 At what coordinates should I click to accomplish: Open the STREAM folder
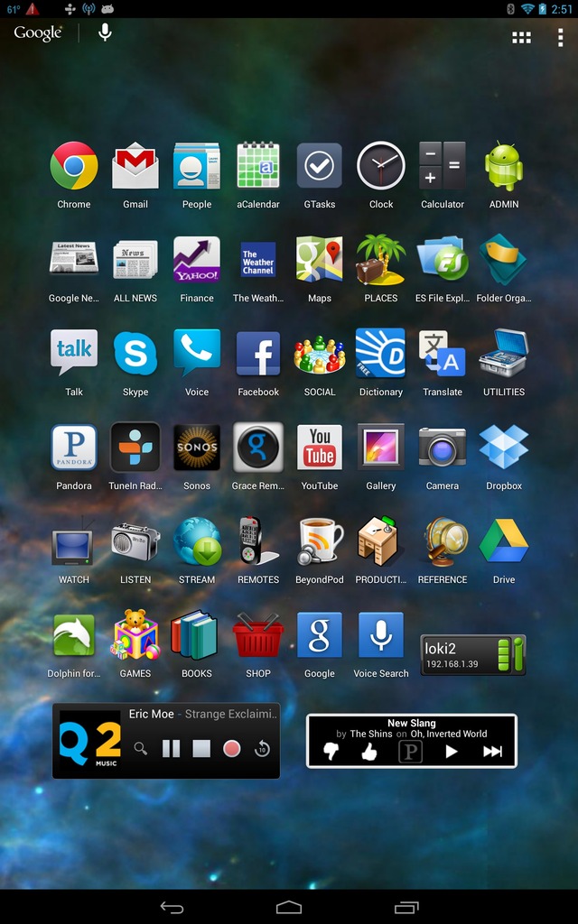(196, 541)
